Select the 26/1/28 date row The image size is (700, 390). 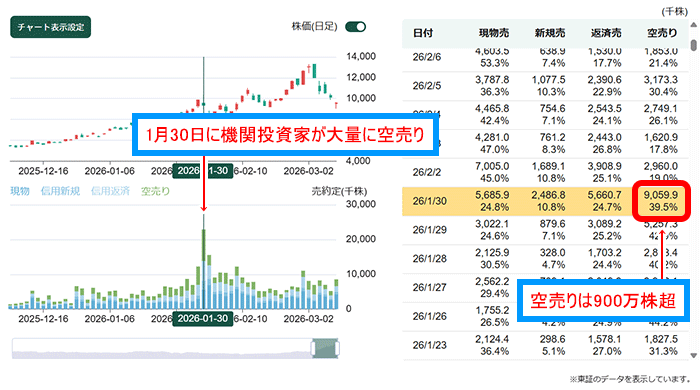(x=545, y=259)
